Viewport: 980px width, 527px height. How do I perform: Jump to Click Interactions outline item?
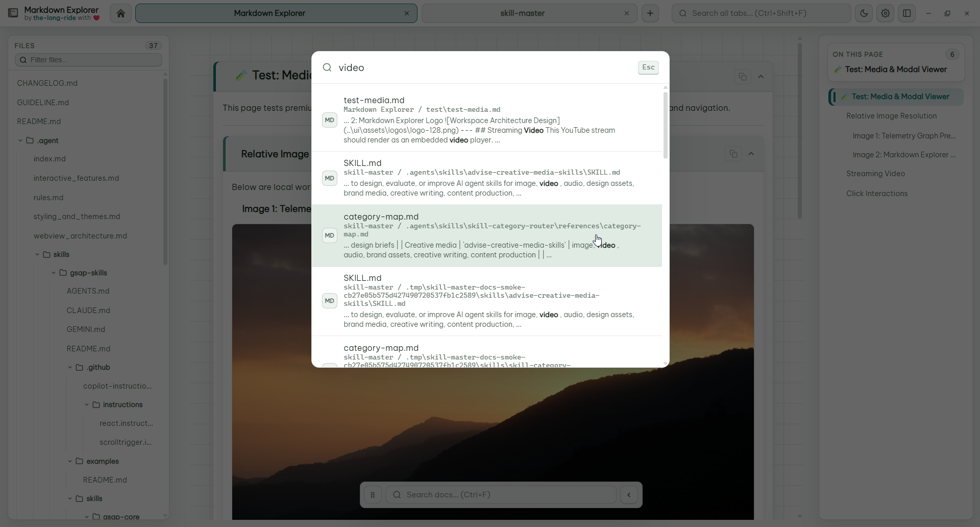tap(877, 194)
